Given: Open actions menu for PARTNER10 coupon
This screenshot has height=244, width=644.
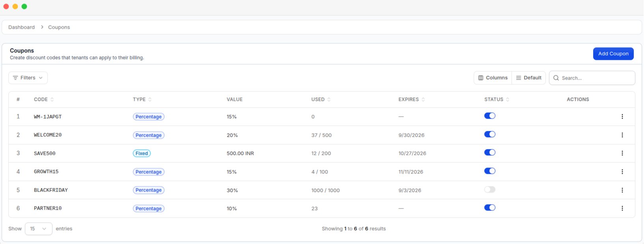Looking at the screenshot, I should pos(622,209).
